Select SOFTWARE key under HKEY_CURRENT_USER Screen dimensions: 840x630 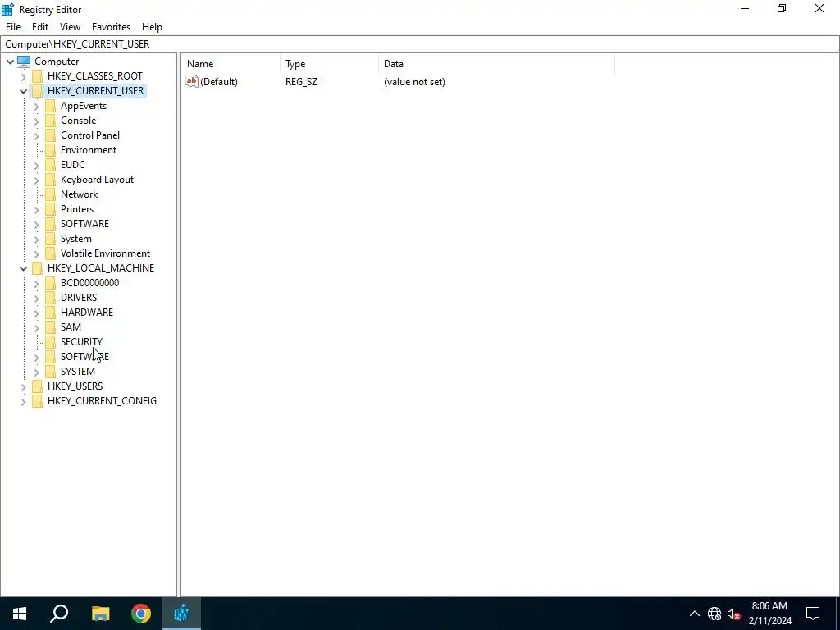(84, 223)
